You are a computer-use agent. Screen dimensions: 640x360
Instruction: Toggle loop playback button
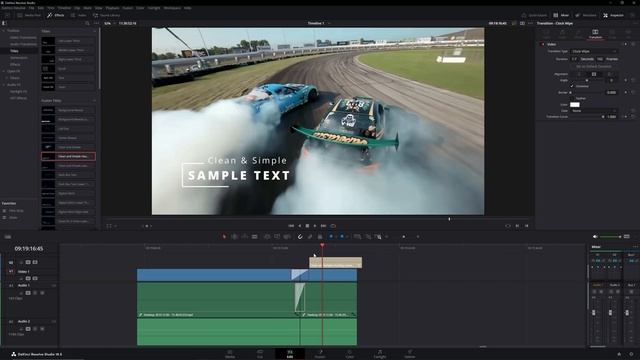coord(333,226)
